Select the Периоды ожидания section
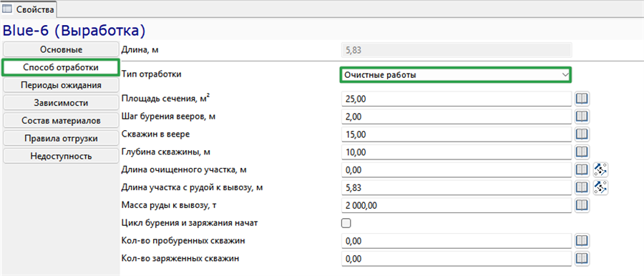 (x=62, y=85)
